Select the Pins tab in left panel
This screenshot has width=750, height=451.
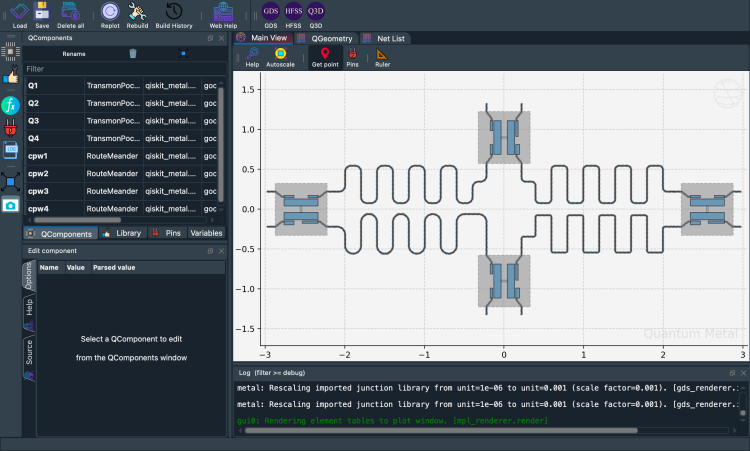point(167,233)
